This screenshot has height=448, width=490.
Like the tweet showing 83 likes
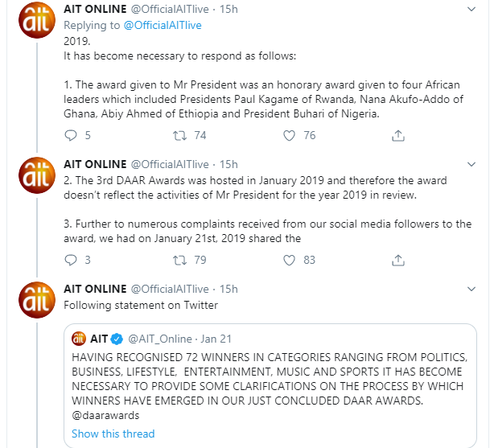(289, 260)
